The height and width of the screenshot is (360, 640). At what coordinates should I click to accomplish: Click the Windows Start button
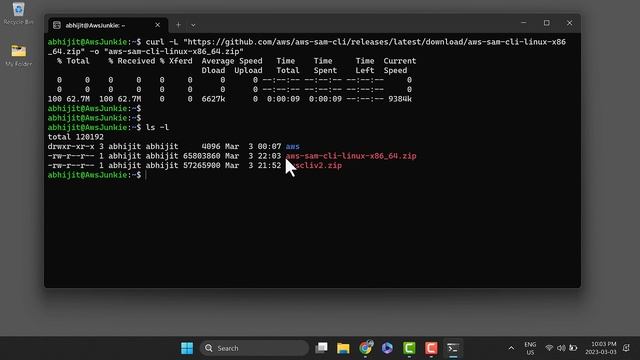tap(187, 348)
